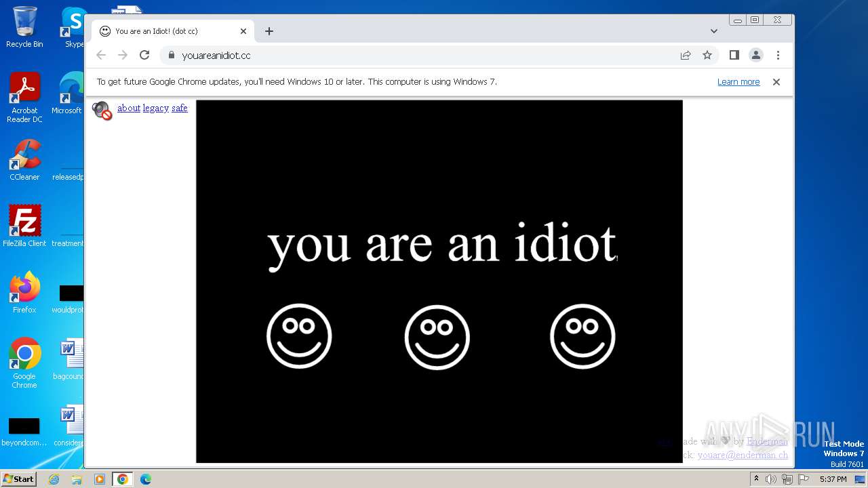Restore down the Chrome window
The height and width of the screenshot is (488, 868).
pos(755,20)
